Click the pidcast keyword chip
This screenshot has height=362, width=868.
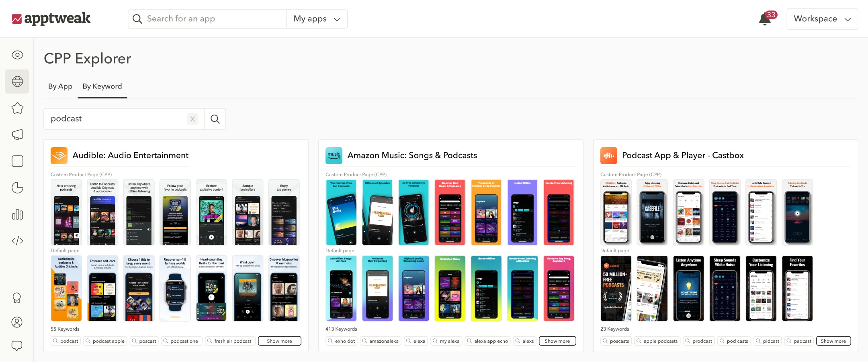(768, 341)
